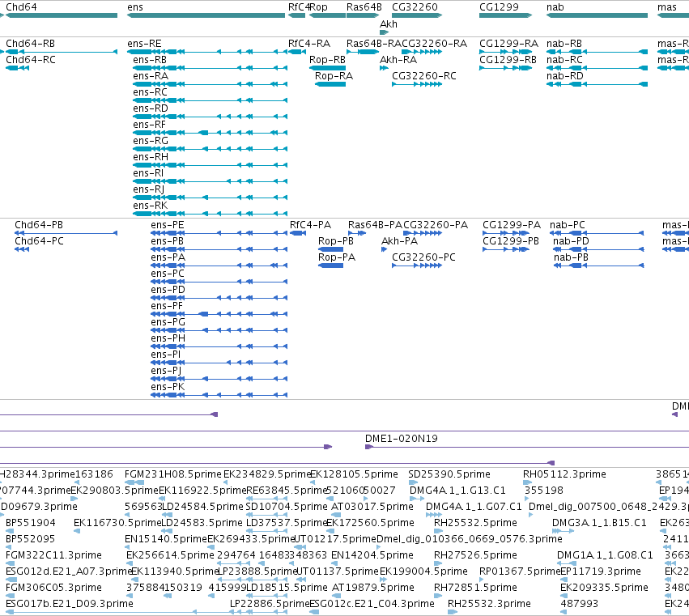Viewport: 689px width, 616px height.
Task: Click the nab-PD protein label
Action: point(571,241)
